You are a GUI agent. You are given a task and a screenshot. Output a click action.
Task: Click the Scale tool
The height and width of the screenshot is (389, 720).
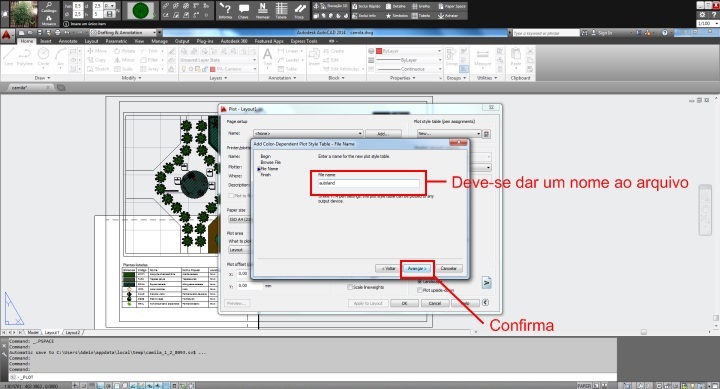(124, 69)
